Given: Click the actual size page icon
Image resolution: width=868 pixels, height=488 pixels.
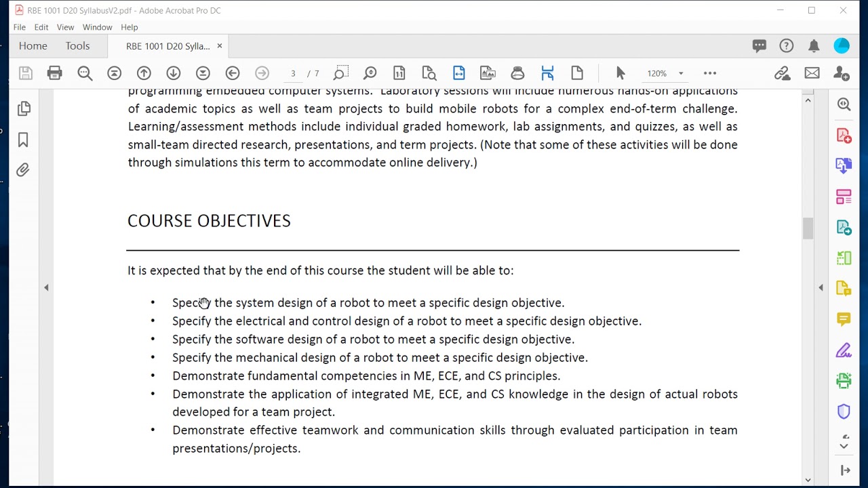Looking at the screenshot, I should tap(399, 73).
